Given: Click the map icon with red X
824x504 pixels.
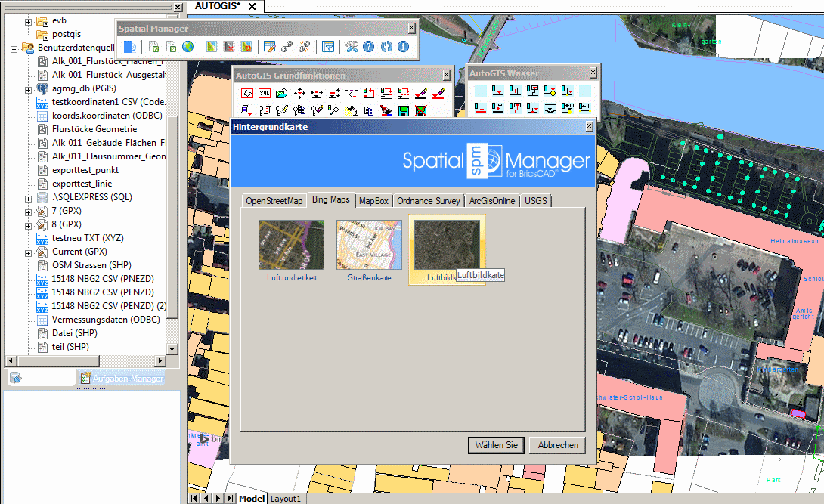Looking at the screenshot, I should coord(229,47).
